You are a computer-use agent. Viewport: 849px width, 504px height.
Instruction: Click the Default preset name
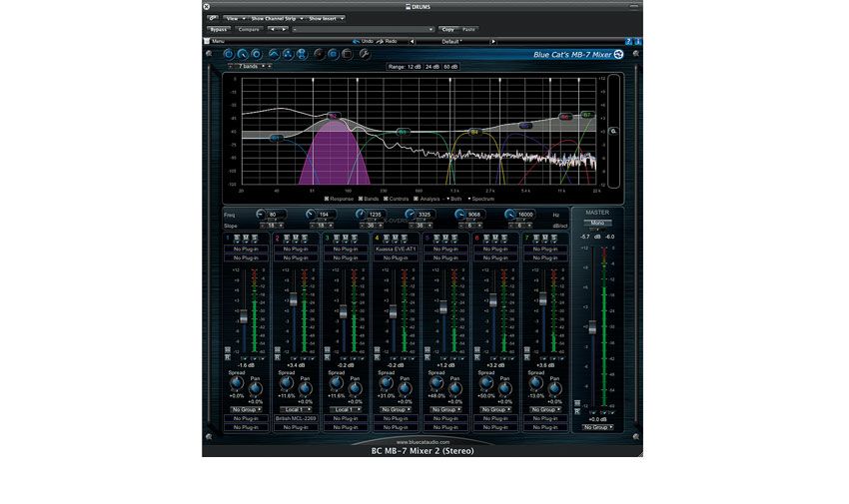(x=451, y=42)
